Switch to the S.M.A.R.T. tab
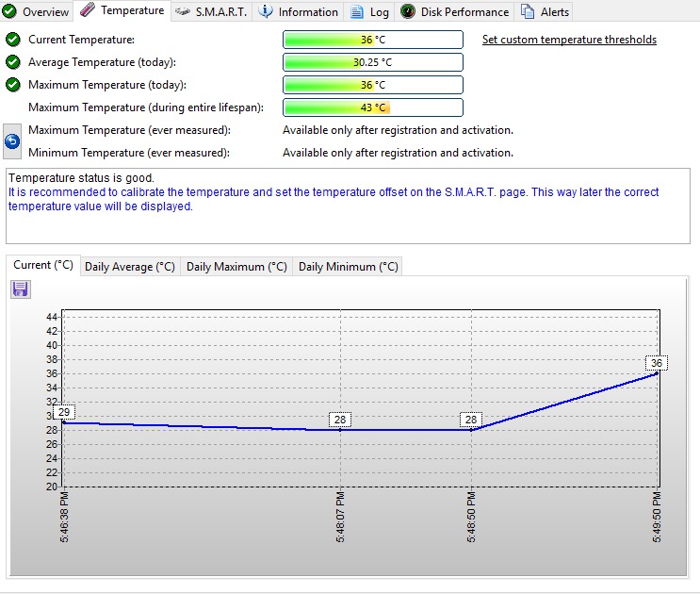The width and height of the screenshot is (700, 594). (x=210, y=12)
